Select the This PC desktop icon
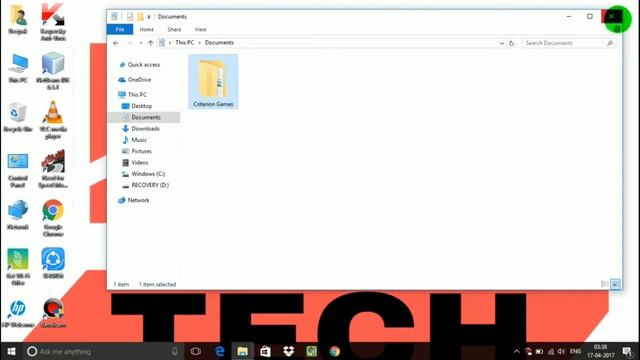Viewport: 640px width, 360px height. tap(18, 69)
